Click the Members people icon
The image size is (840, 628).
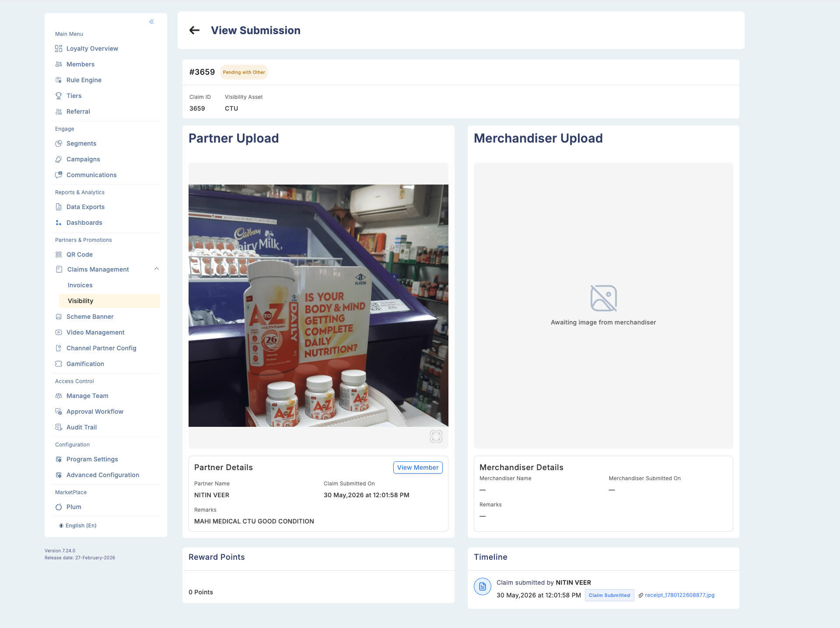(59, 64)
